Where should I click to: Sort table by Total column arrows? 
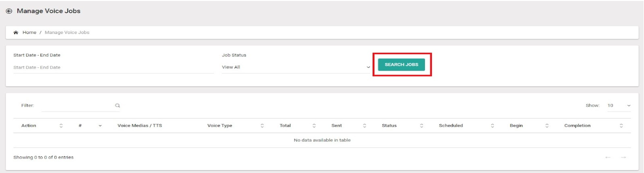coord(314,126)
